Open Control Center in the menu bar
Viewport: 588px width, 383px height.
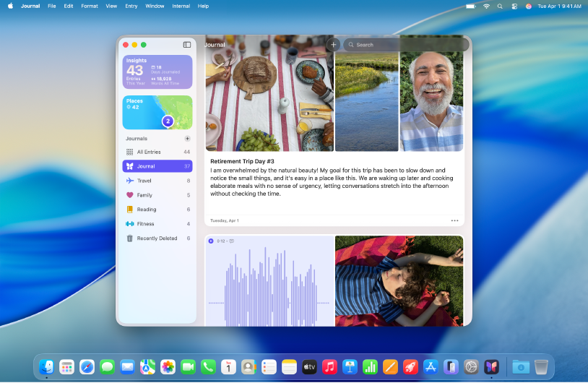[x=515, y=6]
